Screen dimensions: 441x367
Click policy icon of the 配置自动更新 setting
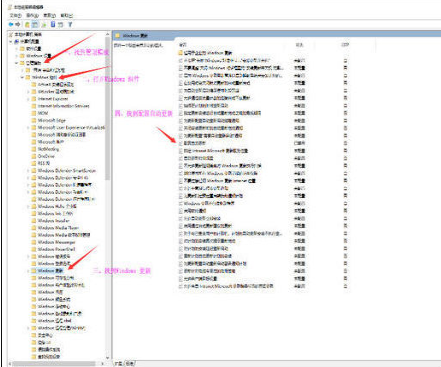pos(181,143)
